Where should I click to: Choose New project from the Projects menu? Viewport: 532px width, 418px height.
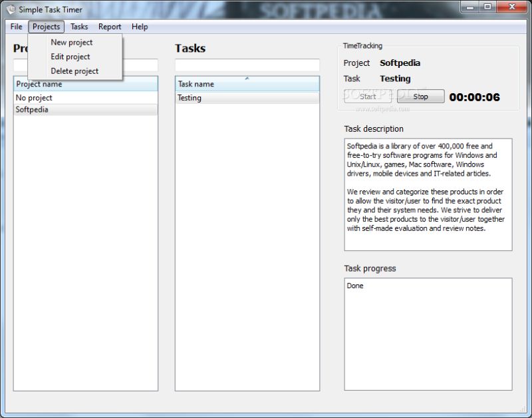[x=71, y=42]
